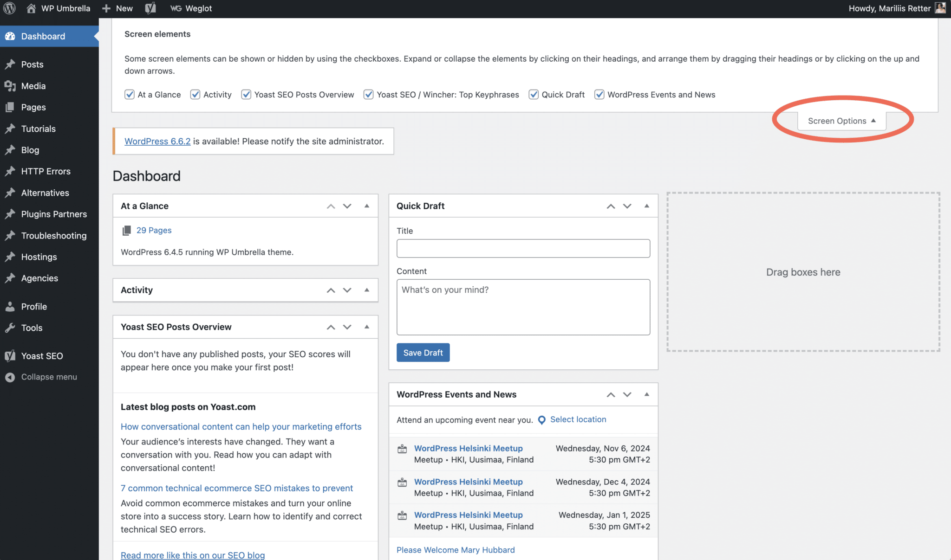Collapse the Screen Options panel

click(x=841, y=121)
